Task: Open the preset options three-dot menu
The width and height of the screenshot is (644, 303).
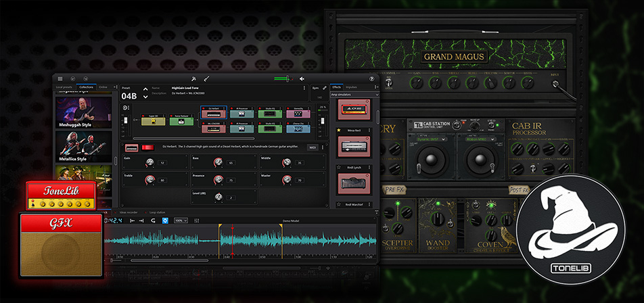Action: (x=304, y=88)
